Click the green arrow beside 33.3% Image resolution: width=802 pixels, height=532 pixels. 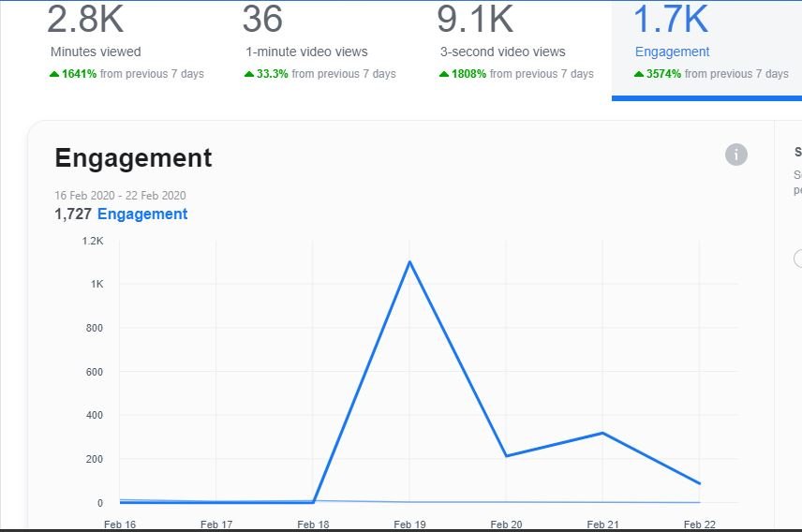pos(249,74)
